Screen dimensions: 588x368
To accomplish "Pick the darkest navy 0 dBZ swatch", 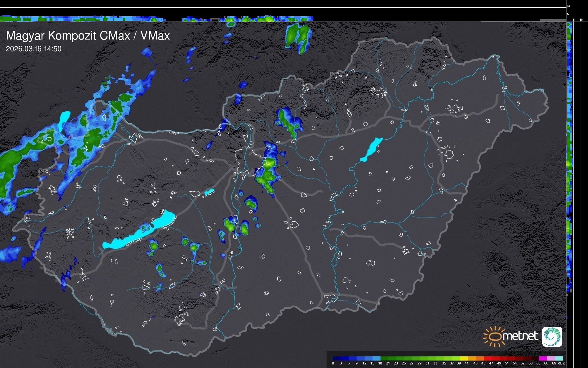I will pos(337,359).
